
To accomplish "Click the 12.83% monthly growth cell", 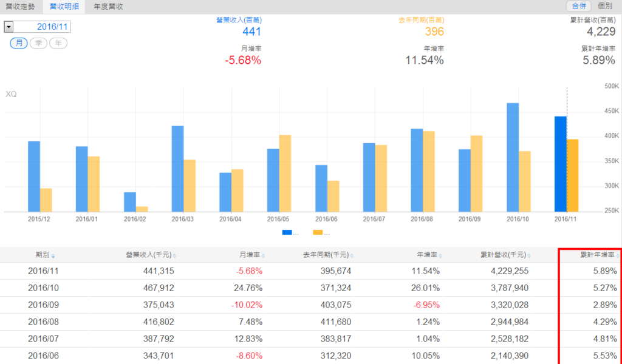I will 248,339.
